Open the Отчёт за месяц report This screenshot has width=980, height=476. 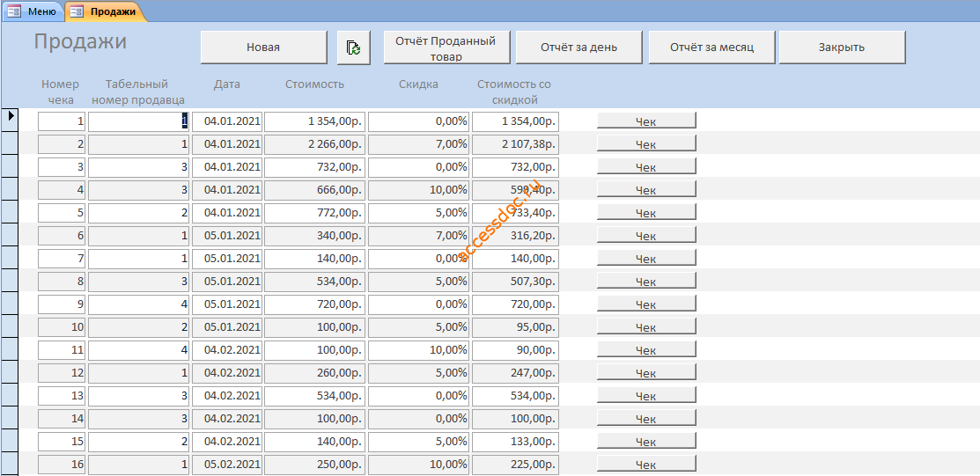click(x=712, y=48)
